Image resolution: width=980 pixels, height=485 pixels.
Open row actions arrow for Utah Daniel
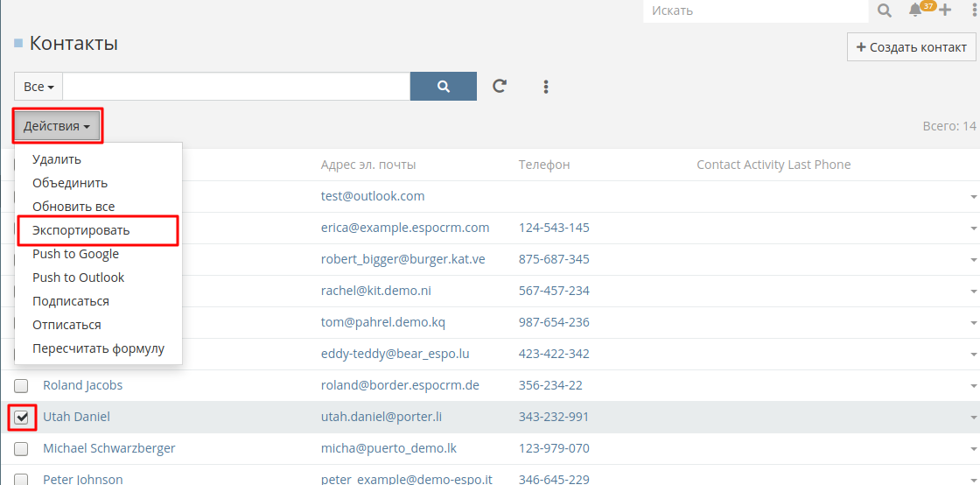pos(972,418)
